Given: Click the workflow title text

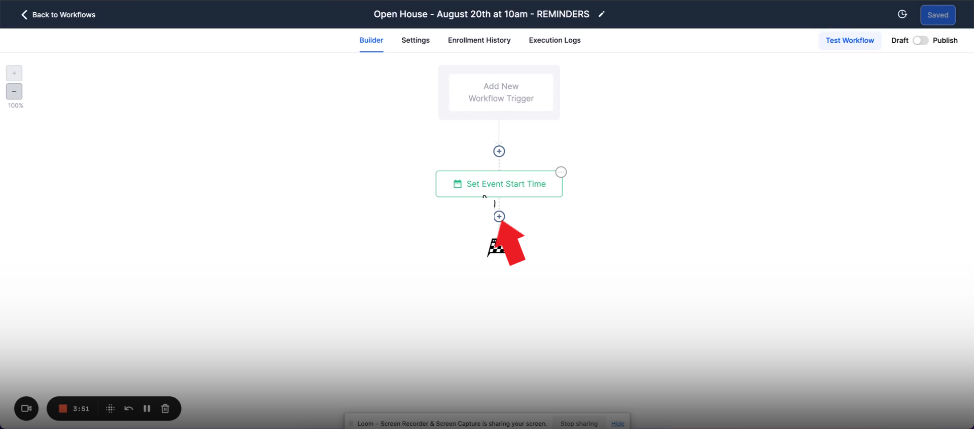Looking at the screenshot, I should pos(481,14).
